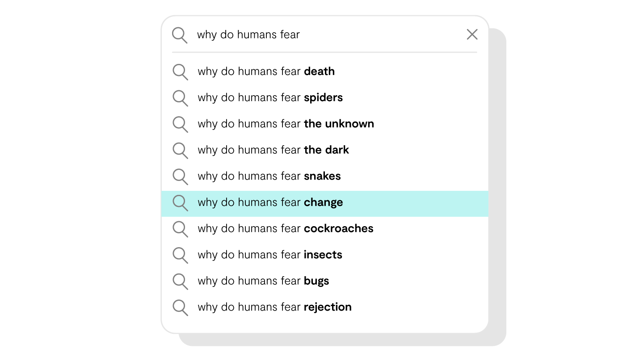Pick the 'fear bugs' suggestion

point(263,281)
